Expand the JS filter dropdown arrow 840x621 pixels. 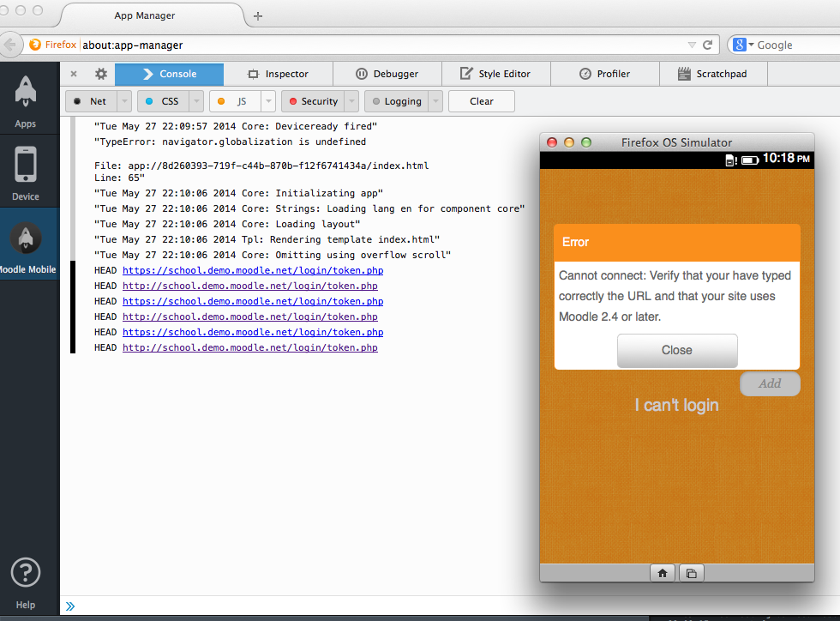click(268, 101)
